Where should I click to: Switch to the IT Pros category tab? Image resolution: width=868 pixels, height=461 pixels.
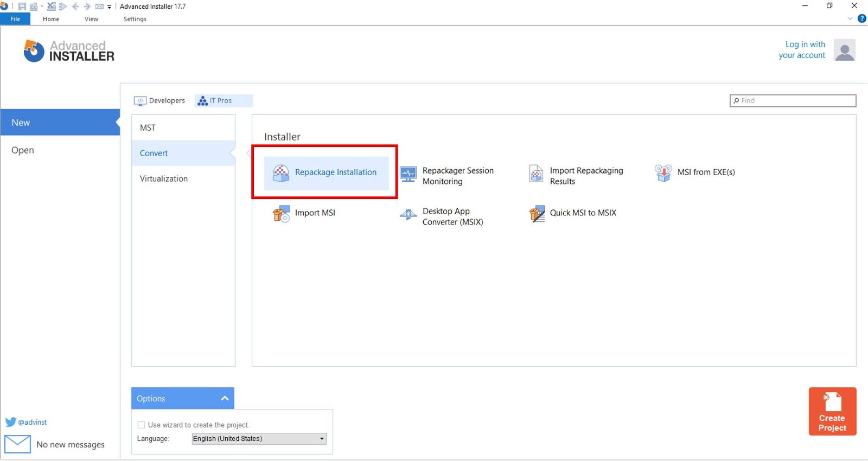(x=224, y=100)
